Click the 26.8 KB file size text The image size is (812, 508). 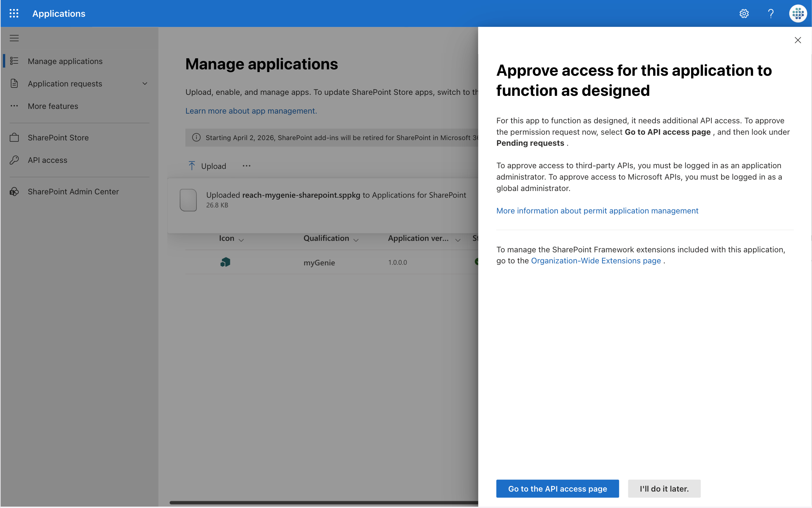click(217, 205)
